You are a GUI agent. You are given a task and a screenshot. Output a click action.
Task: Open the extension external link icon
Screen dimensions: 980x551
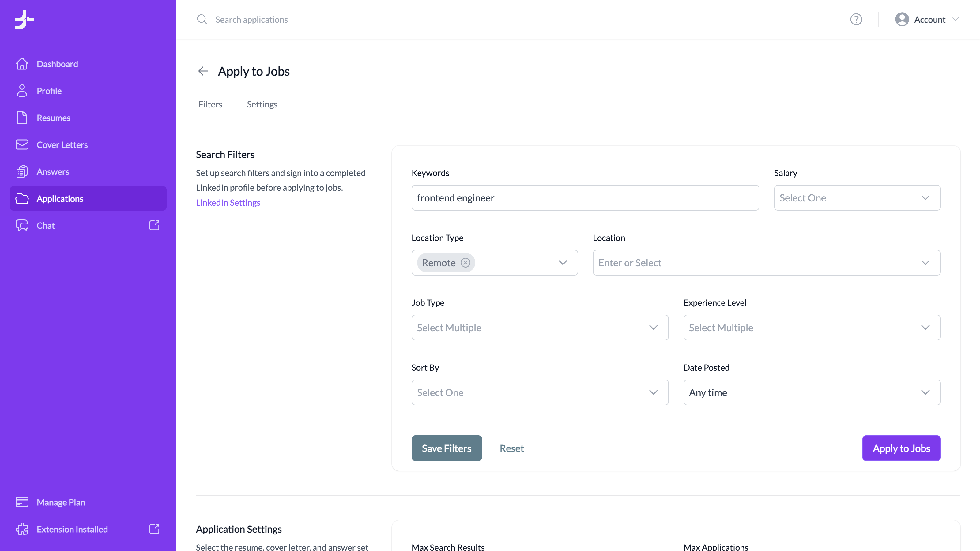click(x=154, y=529)
